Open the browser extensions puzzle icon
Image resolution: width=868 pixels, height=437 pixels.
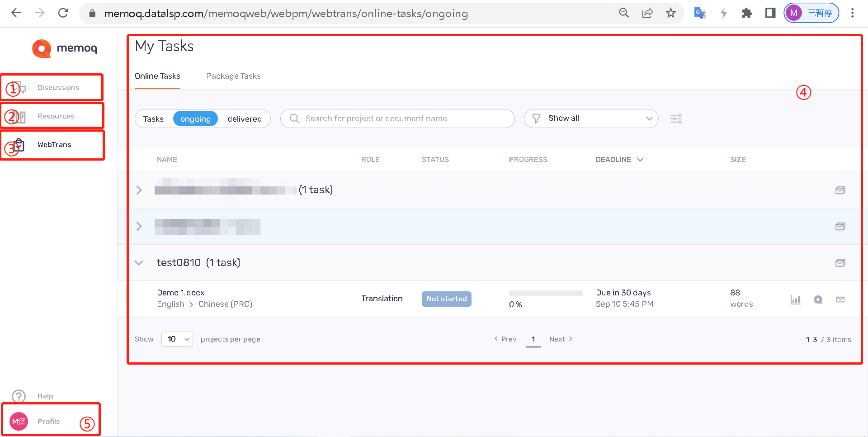(747, 13)
